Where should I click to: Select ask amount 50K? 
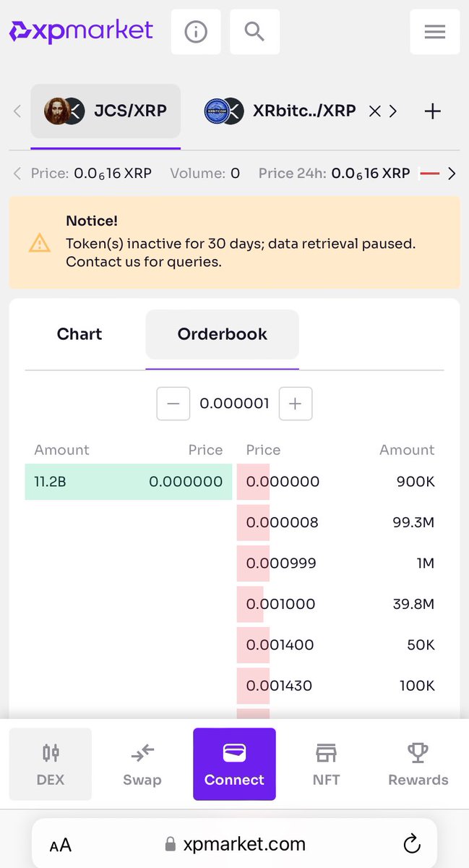[x=421, y=644]
